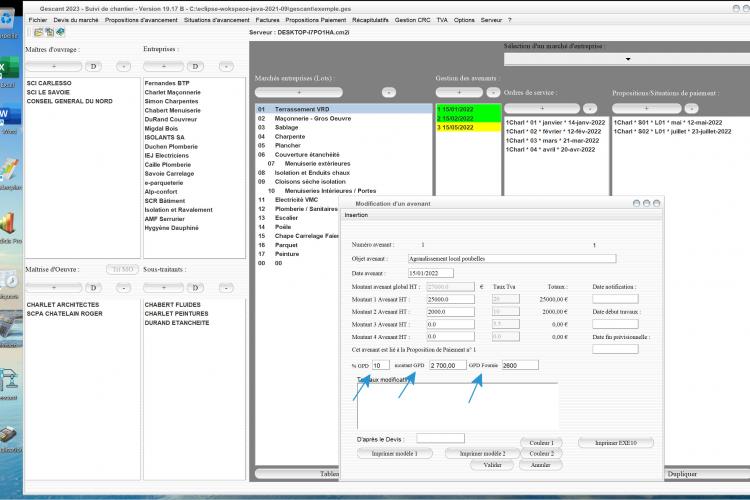Click the D button under Sous-traitants

[x=195, y=288]
